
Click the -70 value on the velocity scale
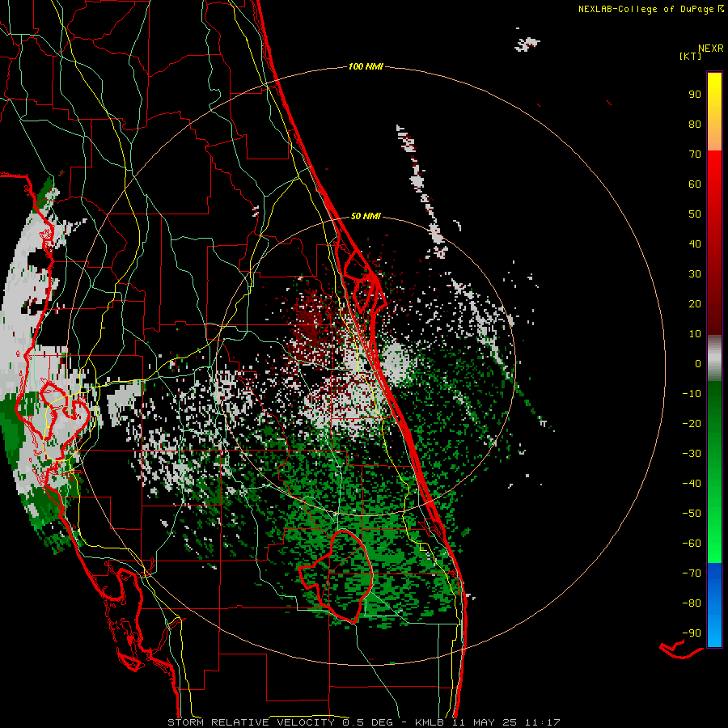pos(692,574)
